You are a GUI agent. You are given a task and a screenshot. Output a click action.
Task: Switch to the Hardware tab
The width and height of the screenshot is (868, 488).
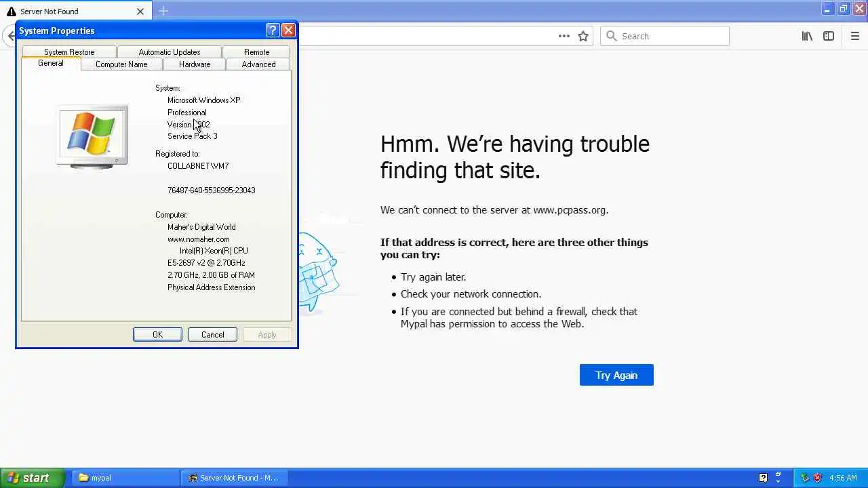click(195, 64)
